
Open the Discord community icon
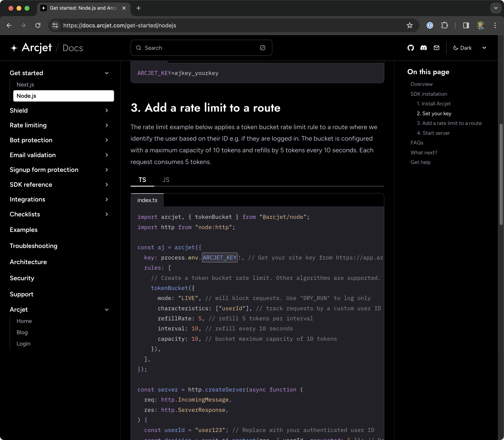(423, 48)
